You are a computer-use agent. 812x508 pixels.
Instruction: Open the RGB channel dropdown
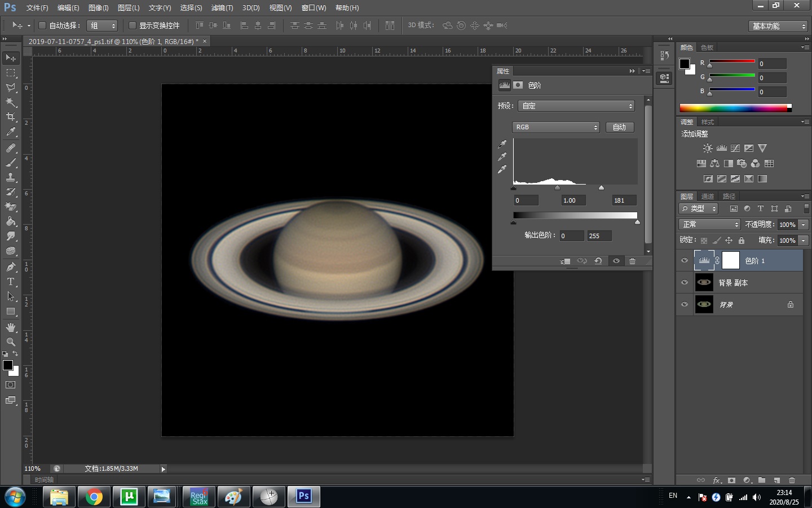pos(555,128)
